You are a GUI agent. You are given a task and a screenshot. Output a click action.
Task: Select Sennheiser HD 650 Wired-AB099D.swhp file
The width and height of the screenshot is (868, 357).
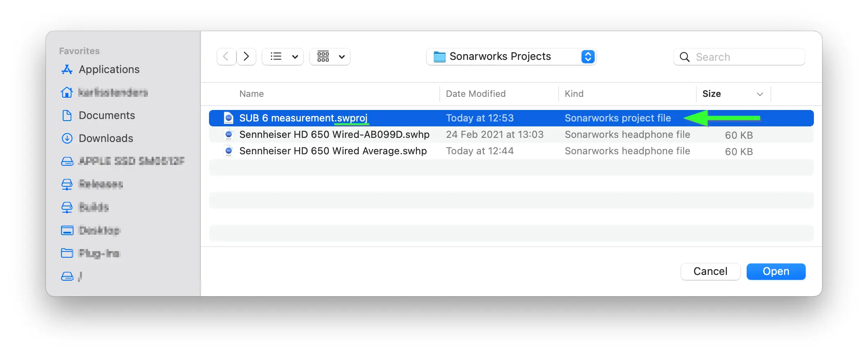(x=511, y=135)
